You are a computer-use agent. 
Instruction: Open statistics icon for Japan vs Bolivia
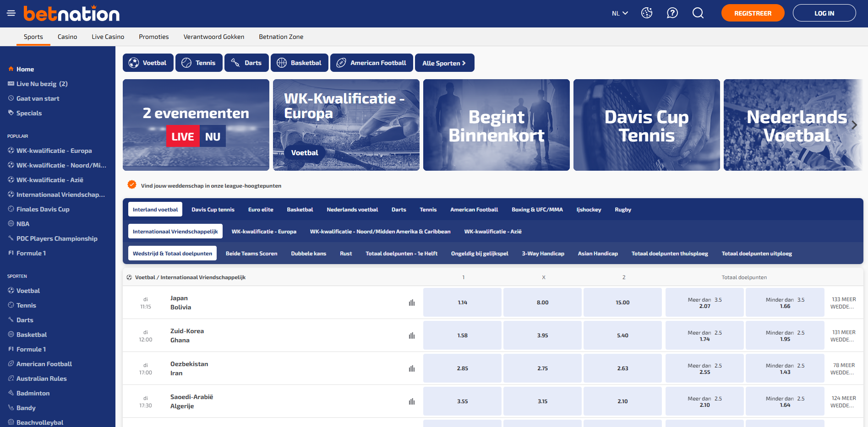(x=412, y=303)
